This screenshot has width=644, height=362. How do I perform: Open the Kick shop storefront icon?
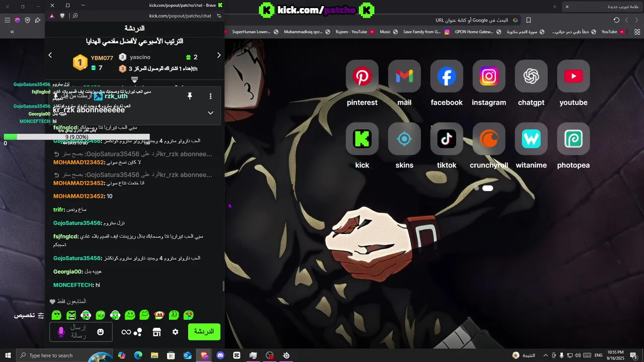pyautogui.click(x=156, y=332)
